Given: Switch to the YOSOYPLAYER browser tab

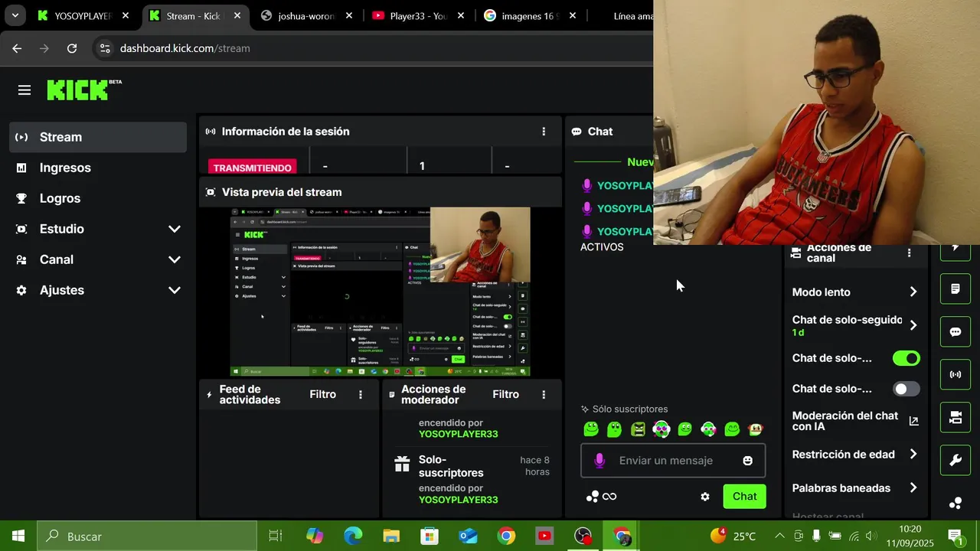Looking at the screenshot, I should 84,15.
